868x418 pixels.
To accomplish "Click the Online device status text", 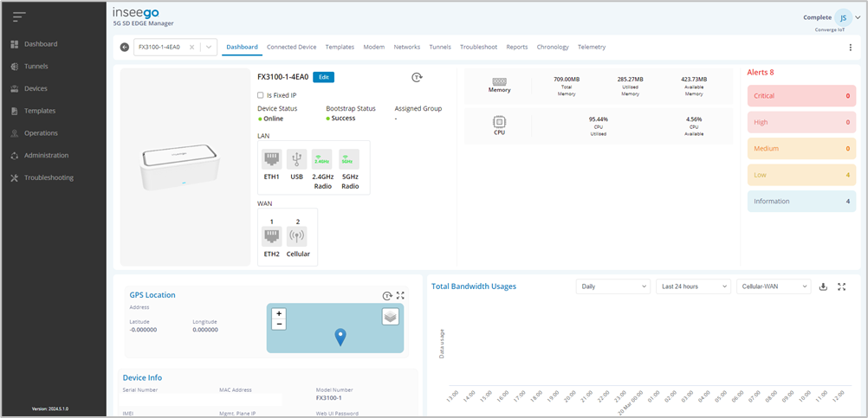I will (273, 119).
